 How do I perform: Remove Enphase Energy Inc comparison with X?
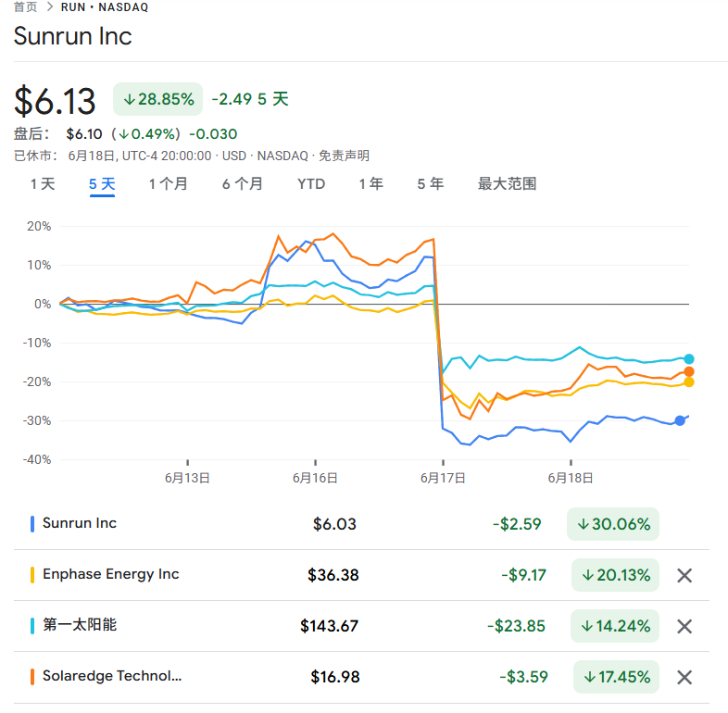(684, 575)
